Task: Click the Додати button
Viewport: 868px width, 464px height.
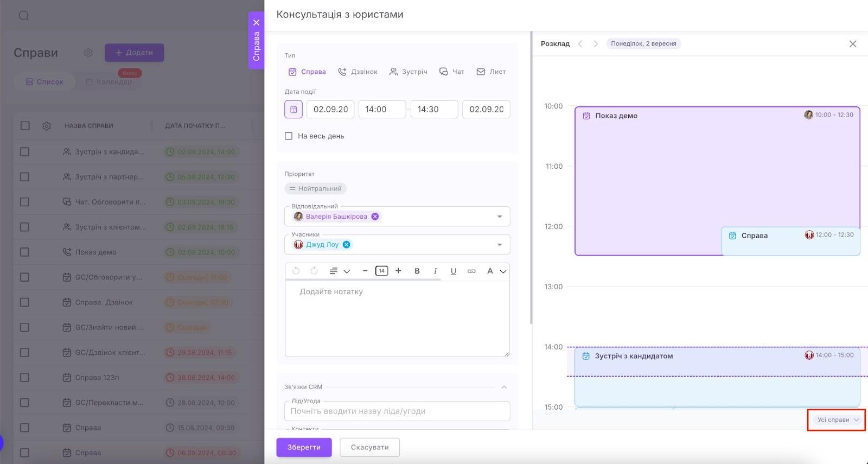Action: pyautogui.click(x=134, y=53)
